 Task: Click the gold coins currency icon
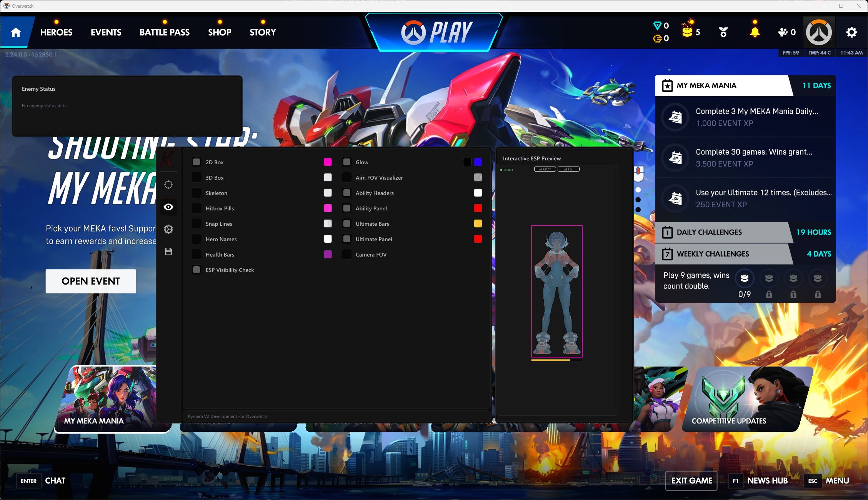[687, 31]
